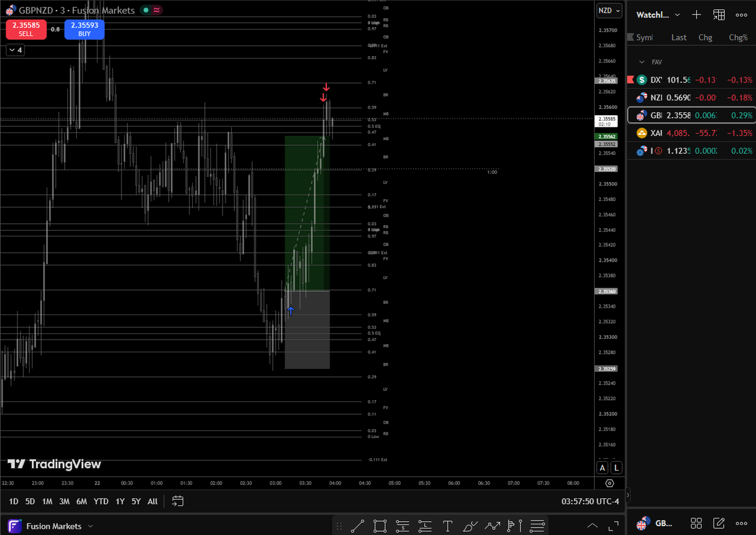Switch the chart range to YTD
Viewport: 756px width, 535px height.
(101, 502)
